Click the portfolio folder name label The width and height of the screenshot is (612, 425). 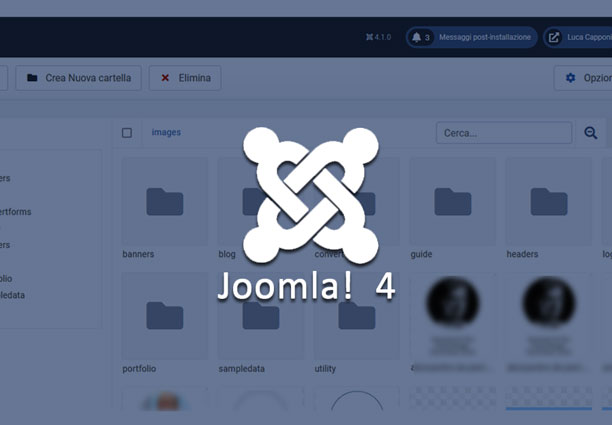point(139,369)
